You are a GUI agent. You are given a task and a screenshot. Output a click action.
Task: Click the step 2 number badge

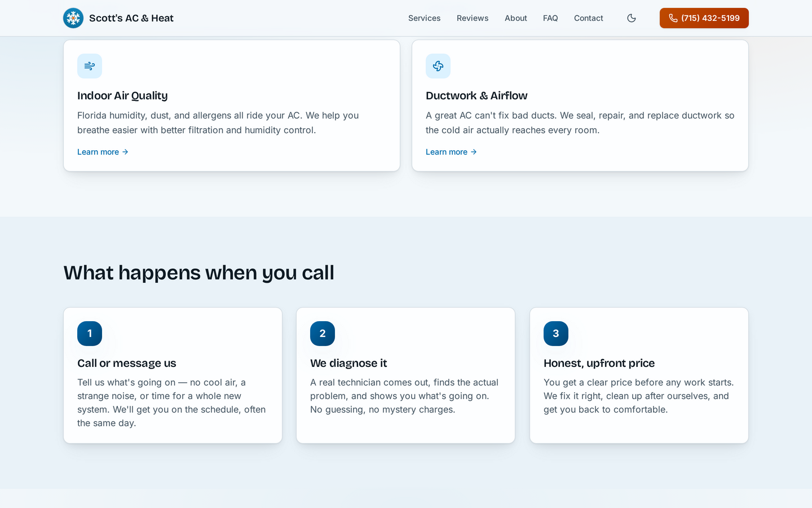coord(323,334)
